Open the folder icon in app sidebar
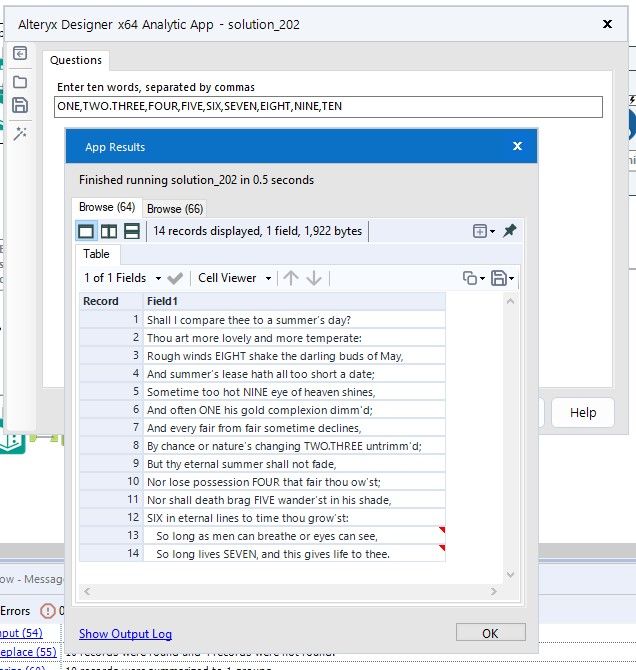Image resolution: width=636 pixels, height=670 pixels. click(20, 82)
